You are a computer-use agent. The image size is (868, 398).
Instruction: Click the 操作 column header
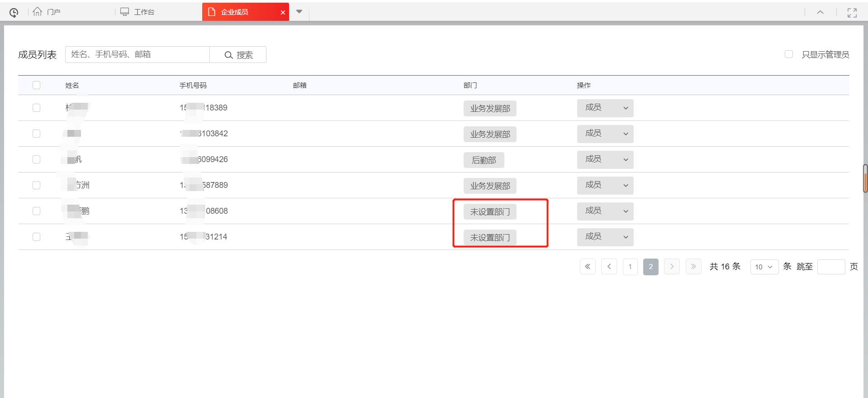click(584, 85)
